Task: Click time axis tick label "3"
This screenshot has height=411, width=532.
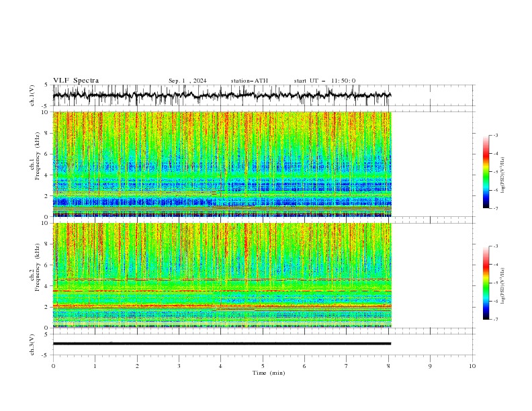Action: (179, 366)
